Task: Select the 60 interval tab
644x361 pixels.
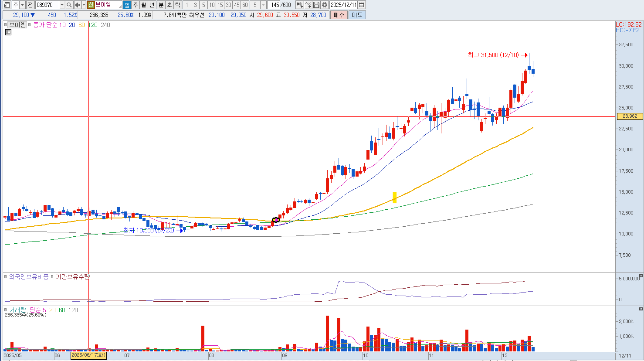Action: pos(245,5)
